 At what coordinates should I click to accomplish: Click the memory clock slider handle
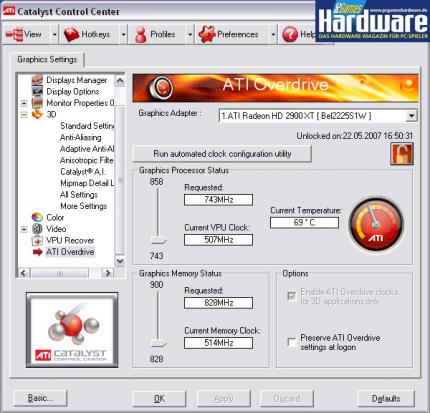158,343
